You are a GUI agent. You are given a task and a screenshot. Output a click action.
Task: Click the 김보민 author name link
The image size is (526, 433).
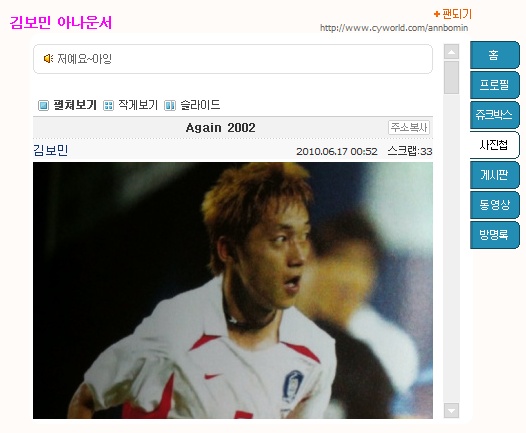[51, 150]
